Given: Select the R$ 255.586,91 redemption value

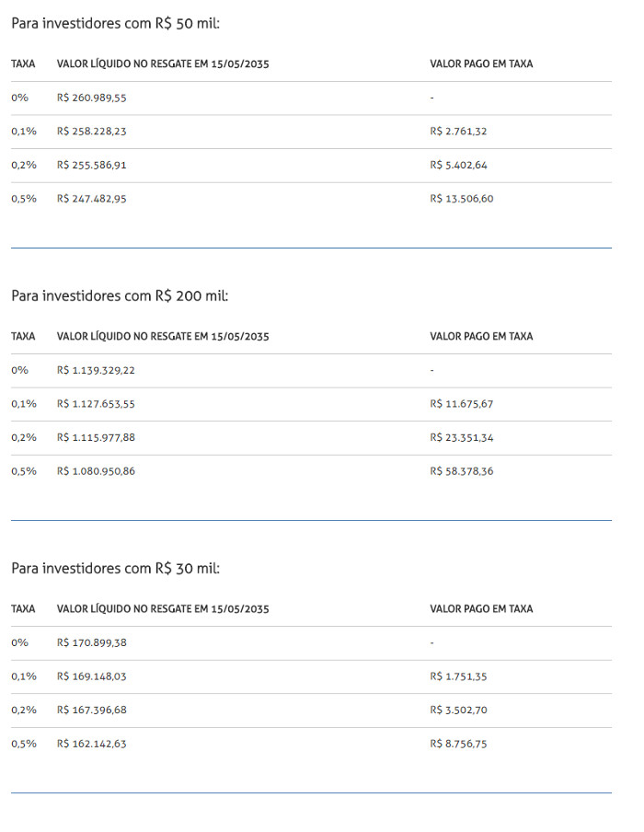Looking at the screenshot, I should click(92, 165).
